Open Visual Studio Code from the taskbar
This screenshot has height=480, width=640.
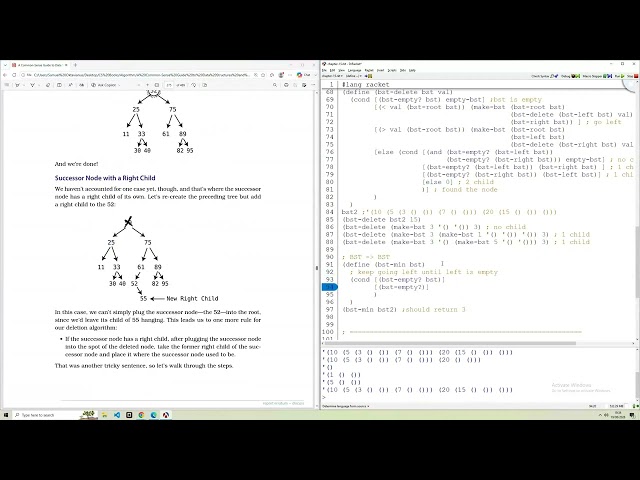tap(117, 415)
